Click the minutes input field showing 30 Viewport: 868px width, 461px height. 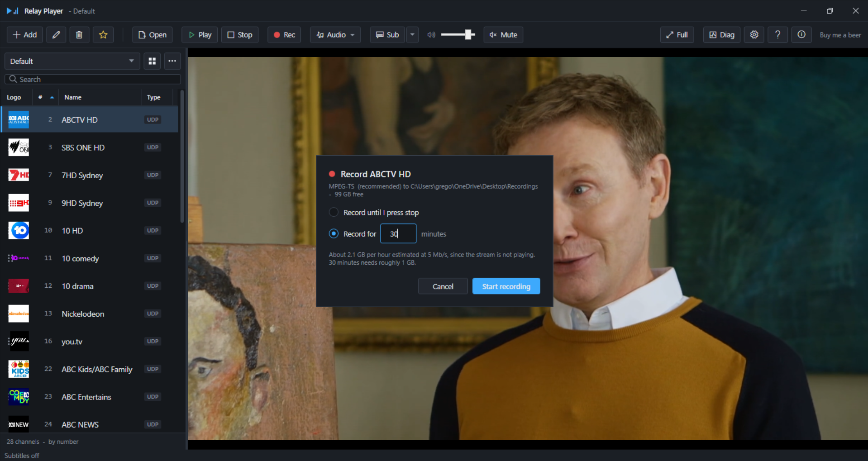pos(398,233)
